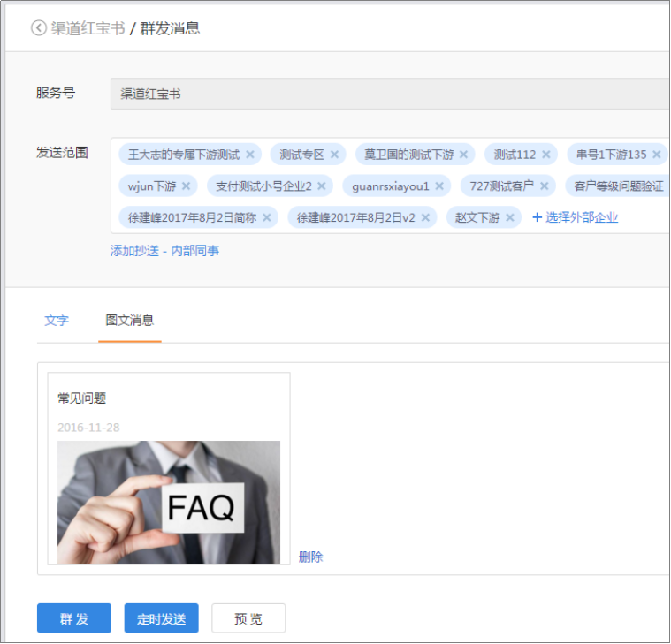This screenshot has width=671, height=644.
Task: Click the 服务号 input field
Action: [x=390, y=94]
